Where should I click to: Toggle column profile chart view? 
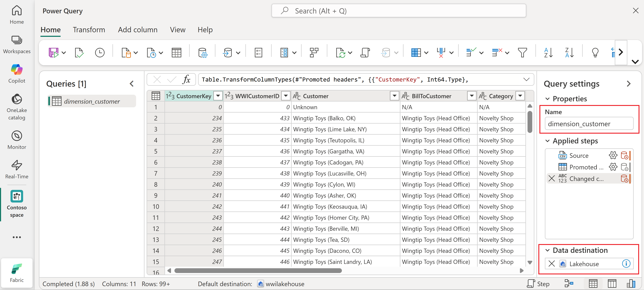pos(631,284)
